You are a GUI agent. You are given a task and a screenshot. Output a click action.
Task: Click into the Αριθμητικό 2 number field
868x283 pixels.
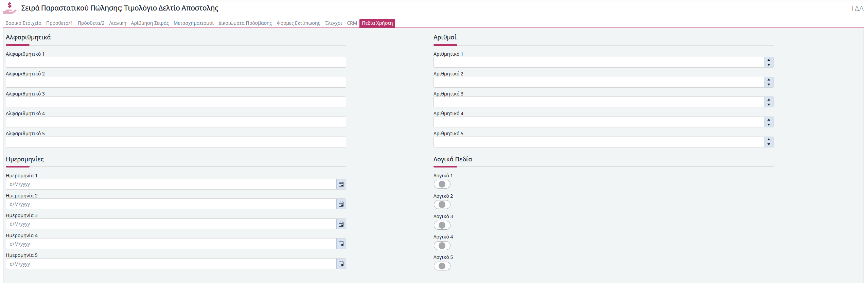coord(599,82)
